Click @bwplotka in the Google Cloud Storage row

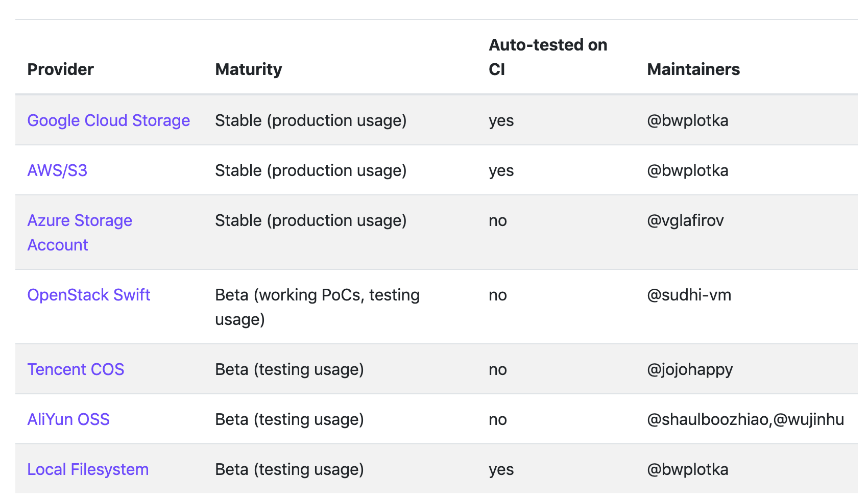pos(687,120)
